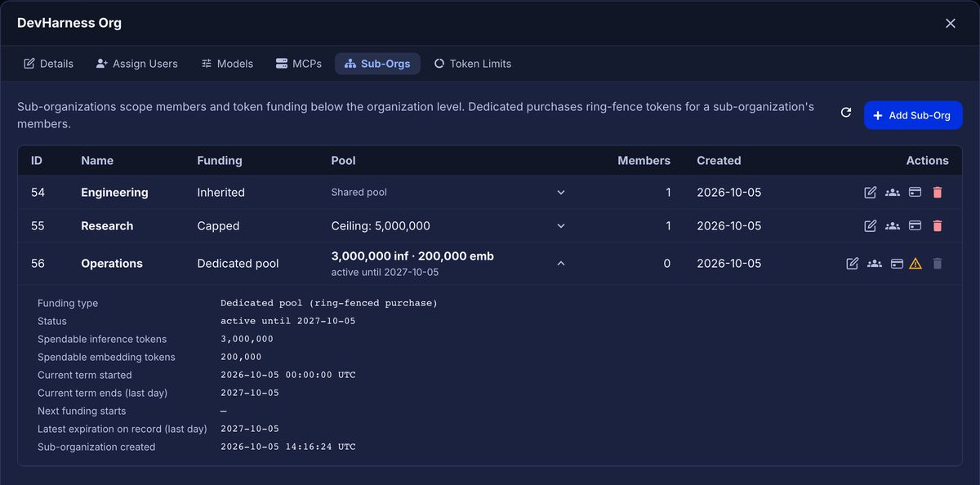Edit the Research sub-org
The width and height of the screenshot is (980, 485).
click(871, 226)
